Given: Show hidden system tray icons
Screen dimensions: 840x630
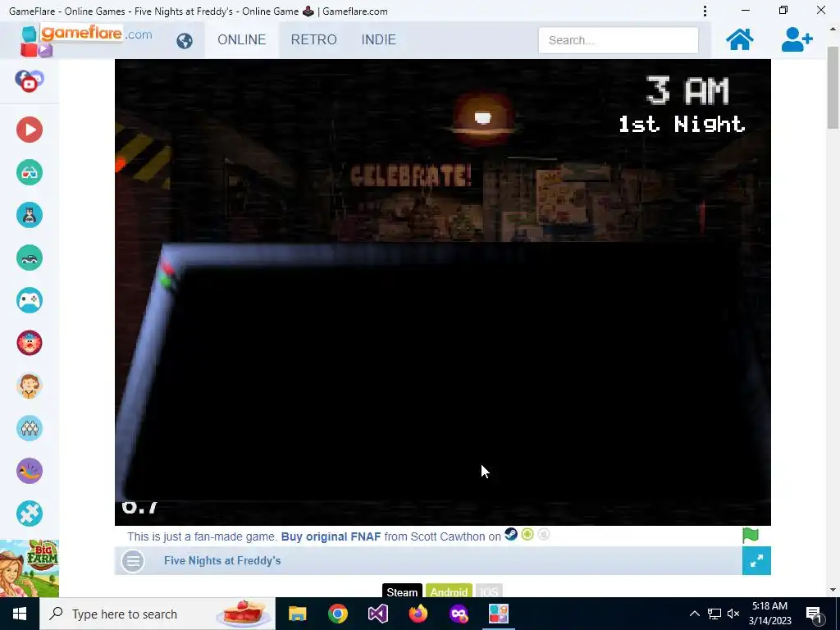Looking at the screenshot, I should (694, 614).
